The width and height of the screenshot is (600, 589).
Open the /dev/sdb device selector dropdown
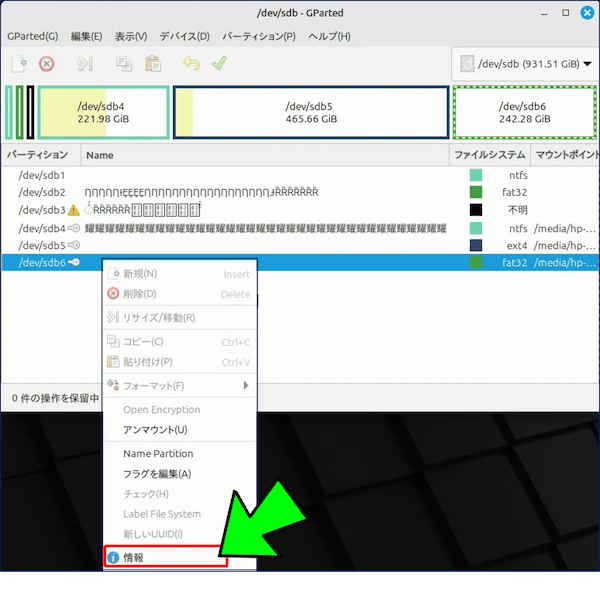coord(522,64)
